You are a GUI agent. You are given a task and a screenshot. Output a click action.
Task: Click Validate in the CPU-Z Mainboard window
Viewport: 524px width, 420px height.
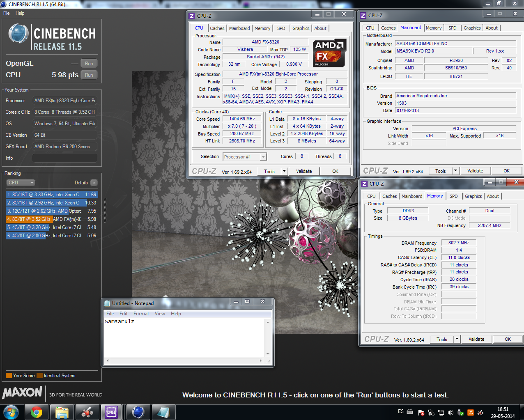(x=475, y=171)
